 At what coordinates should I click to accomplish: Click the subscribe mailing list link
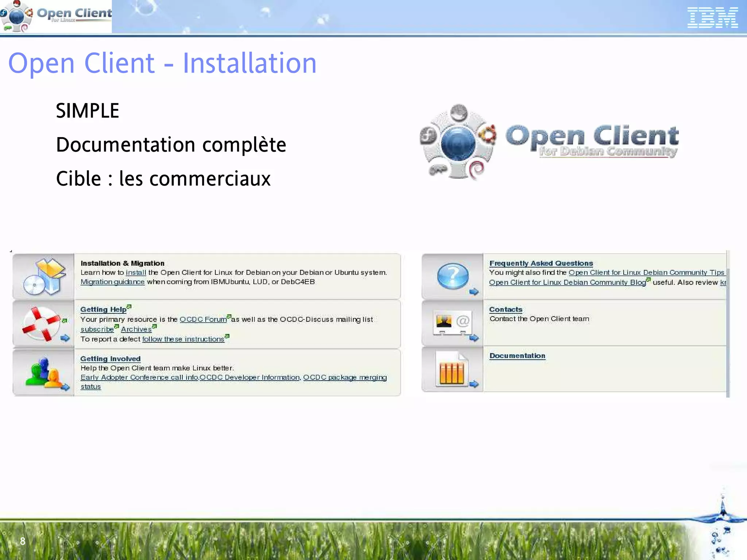[97, 329]
